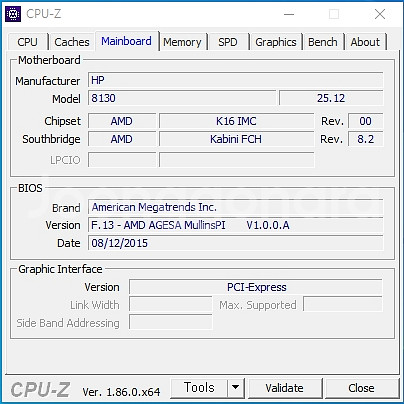This screenshot has width=404, height=404.
Task: Select the BIOS Version F.13 field
Action: point(236,225)
